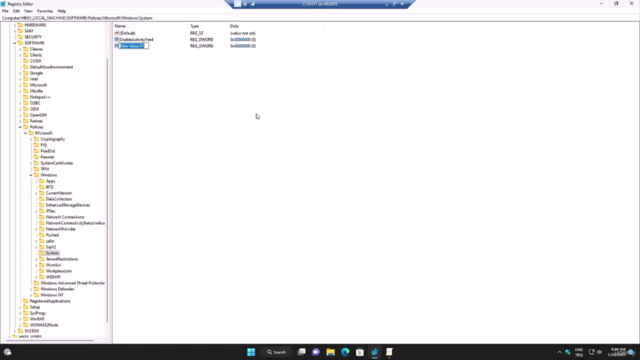This screenshot has height=360, width=640.
Task: Open the Edit menu
Action: [16, 11]
